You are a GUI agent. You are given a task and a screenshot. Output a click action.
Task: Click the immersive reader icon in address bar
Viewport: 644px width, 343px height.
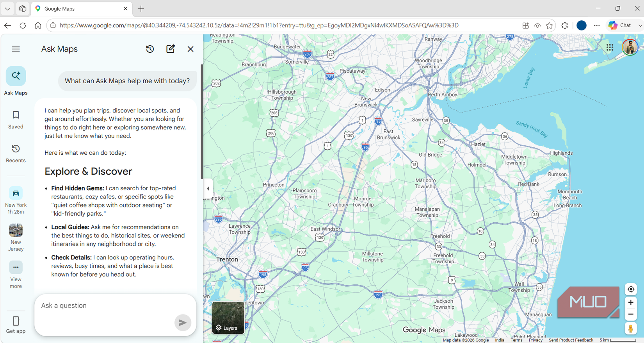click(537, 25)
